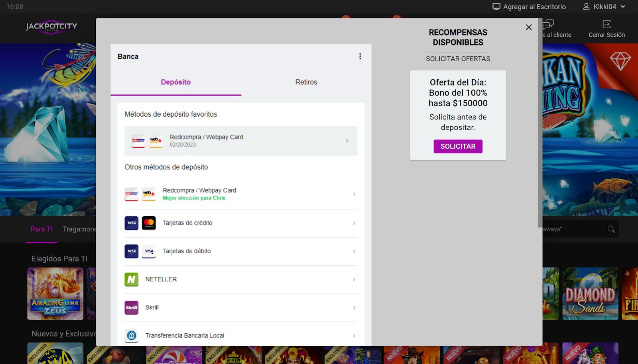Expand the Tarjetas de débito chevron
Screen dimensions: 638x364
(354, 251)
